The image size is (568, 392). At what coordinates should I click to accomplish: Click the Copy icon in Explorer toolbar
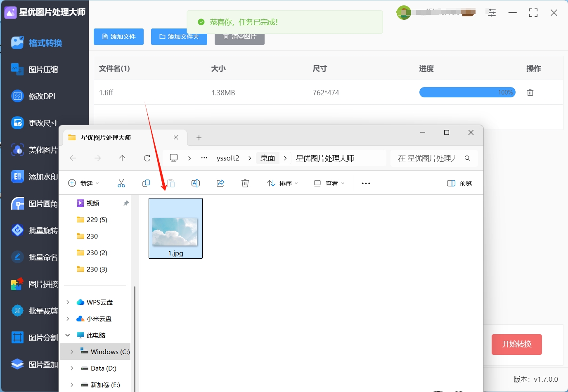point(146,183)
